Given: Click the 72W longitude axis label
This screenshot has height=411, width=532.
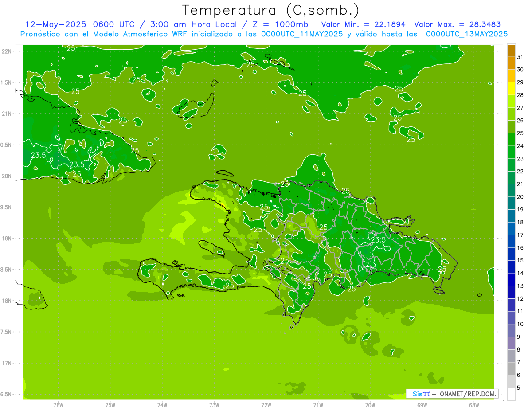Looking at the screenshot, I should coord(266,405).
